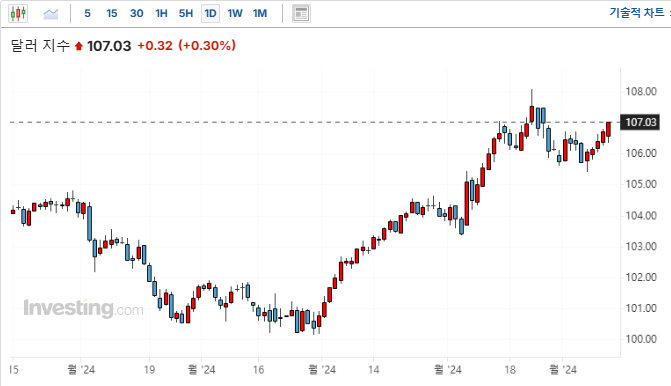Image resolution: width=671 pixels, height=386 pixels.
Task: Choose the 30 minute interval
Action: pos(137,14)
